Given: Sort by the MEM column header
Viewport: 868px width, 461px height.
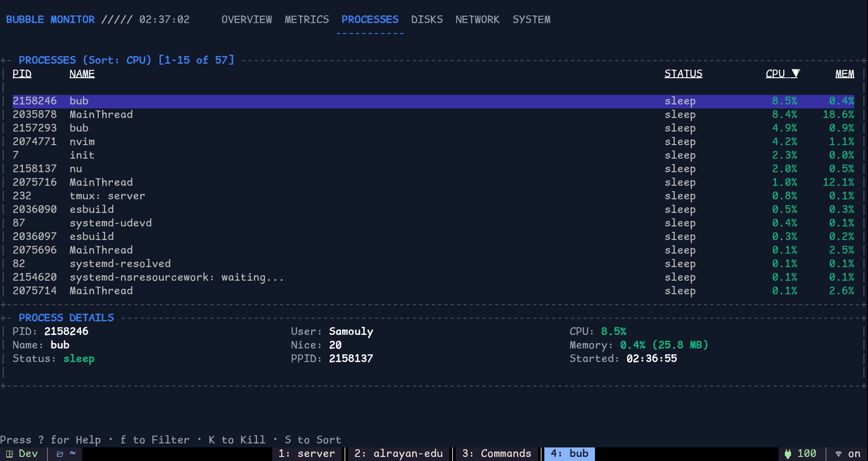Looking at the screenshot, I should click(844, 74).
